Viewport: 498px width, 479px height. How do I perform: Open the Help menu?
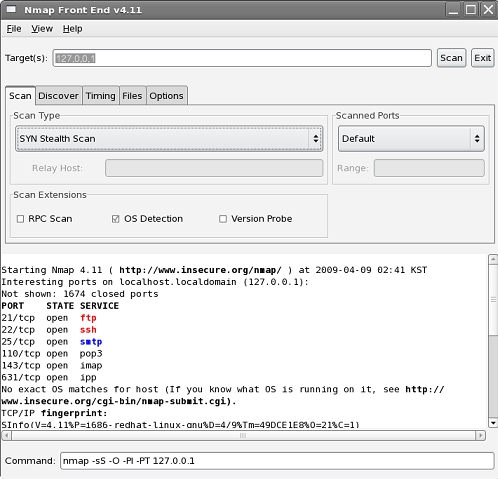[72, 29]
